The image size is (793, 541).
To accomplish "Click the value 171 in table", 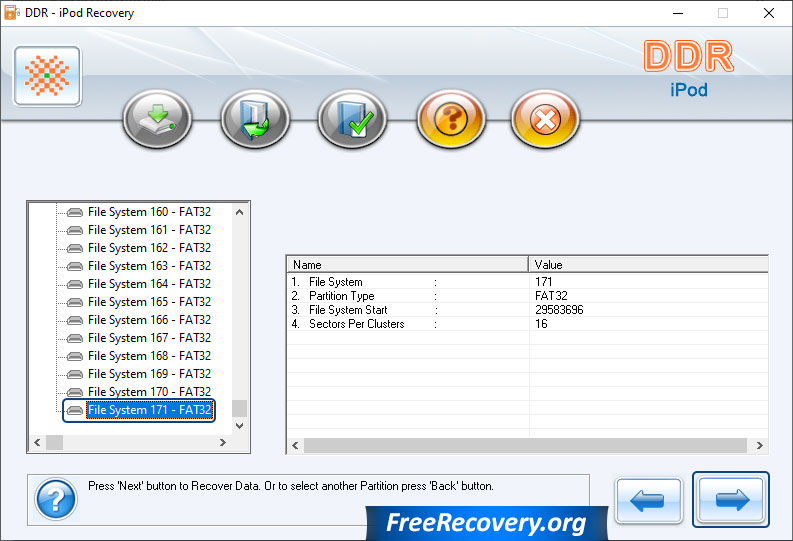I will (544, 282).
